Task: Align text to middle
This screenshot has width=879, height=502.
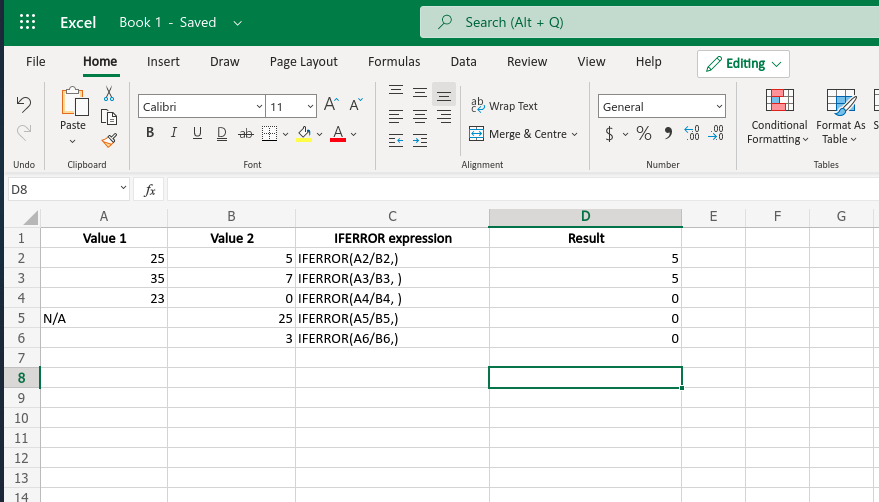Action: 419,93
